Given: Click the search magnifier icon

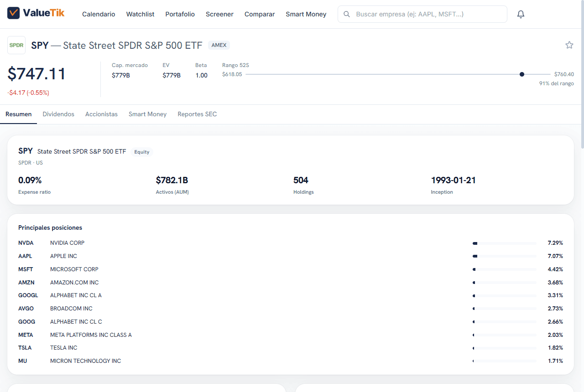Looking at the screenshot, I should pyautogui.click(x=347, y=14).
